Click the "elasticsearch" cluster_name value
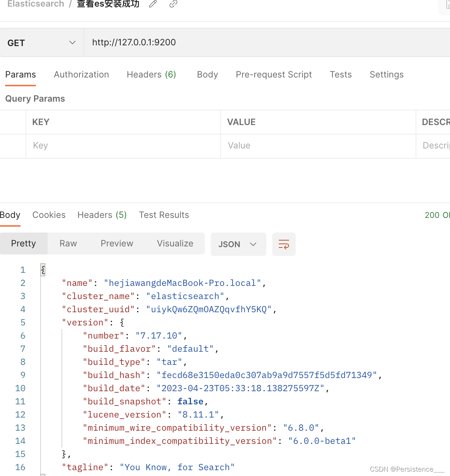This screenshot has width=450, height=476. (x=185, y=296)
